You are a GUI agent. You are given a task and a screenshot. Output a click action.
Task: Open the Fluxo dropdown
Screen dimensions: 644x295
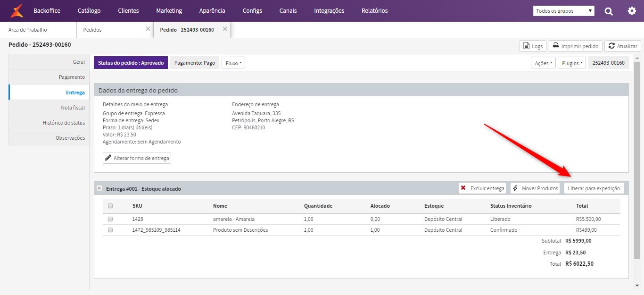[233, 63]
